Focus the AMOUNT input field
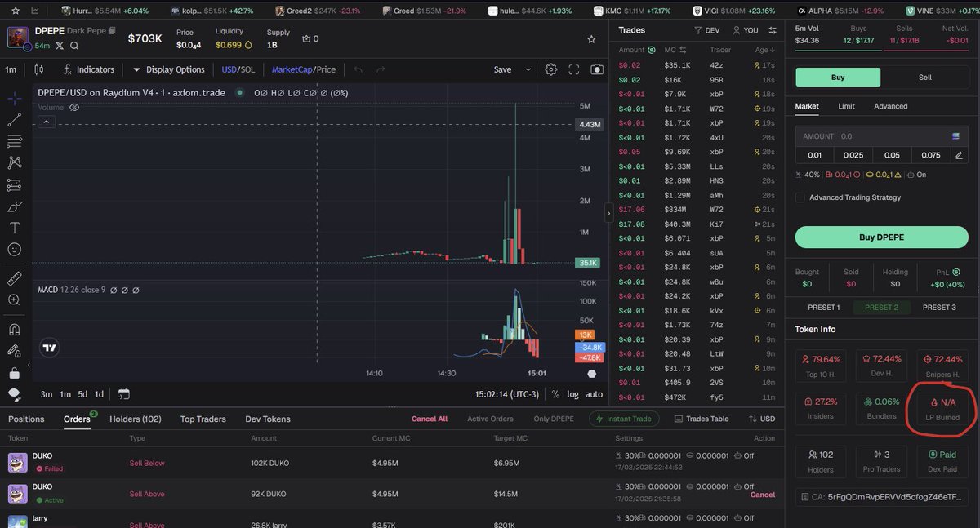Viewport: 980px width, 528px height. point(882,136)
